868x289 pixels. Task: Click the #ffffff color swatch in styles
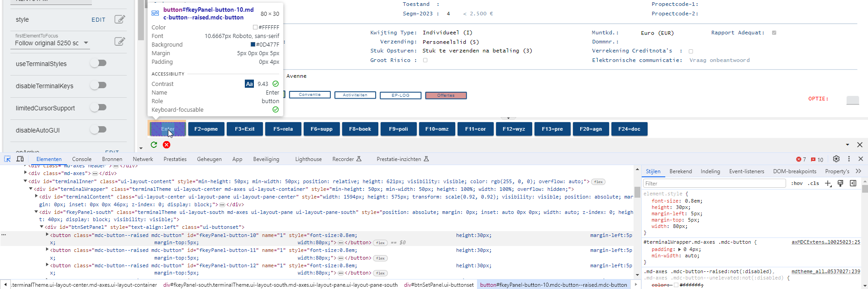pyautogui.click(x=676, y=285)
